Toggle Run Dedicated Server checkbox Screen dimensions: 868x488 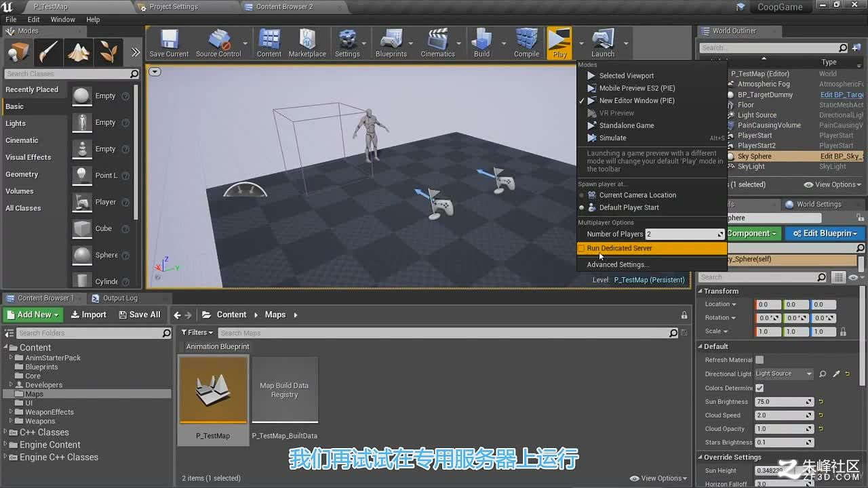coord(581,248)
